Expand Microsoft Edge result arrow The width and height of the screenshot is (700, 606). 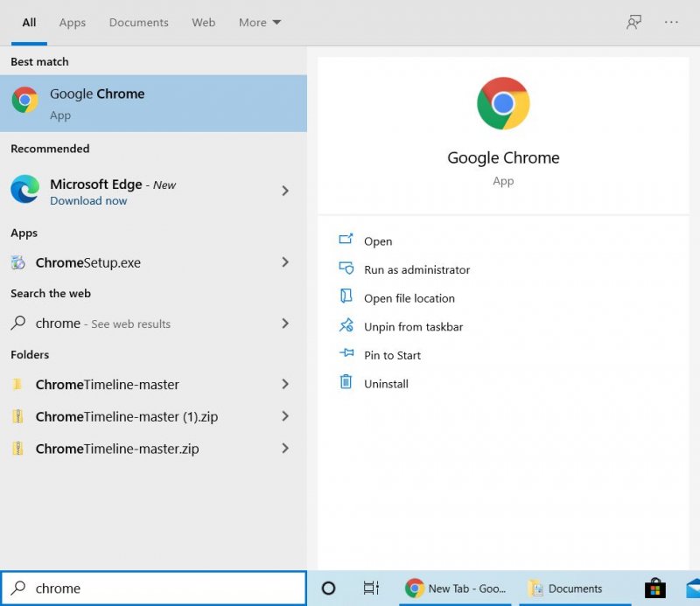[x=285, y=191]
